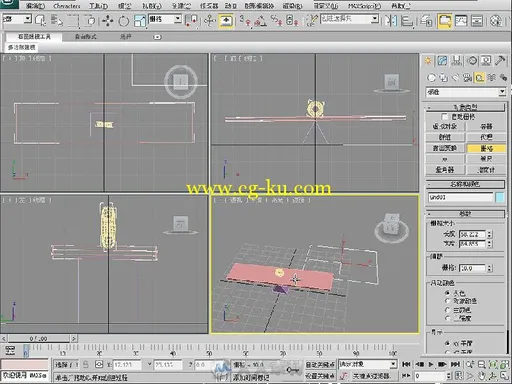Open the reference coordinate system dropdown
The image size is (512, 384).
(x=165, y=19)
